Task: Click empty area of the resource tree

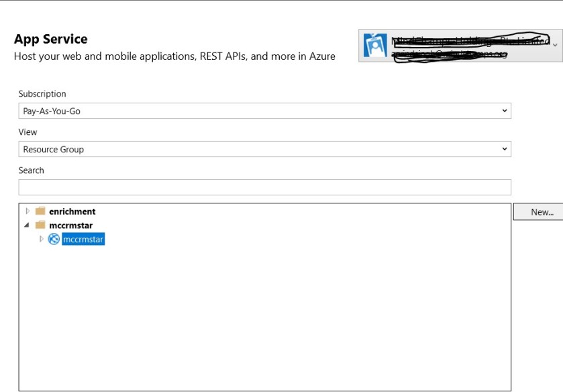Action: coord(264,315)
